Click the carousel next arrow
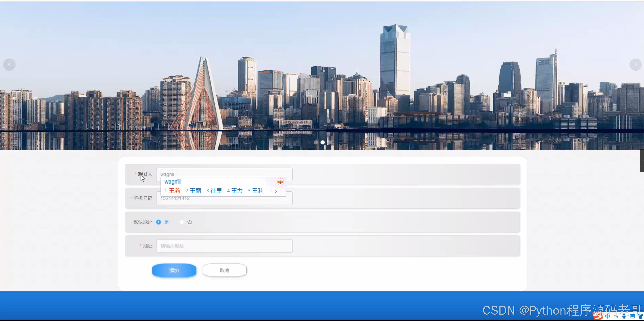This screenshot has height=321, width=644. point(635,65)
